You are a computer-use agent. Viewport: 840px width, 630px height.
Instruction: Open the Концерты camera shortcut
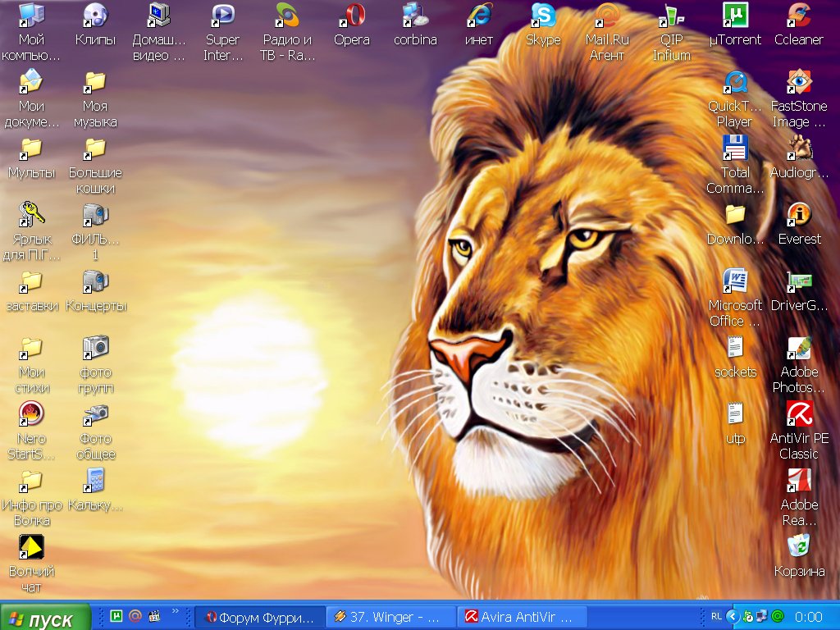coord(95,281)
